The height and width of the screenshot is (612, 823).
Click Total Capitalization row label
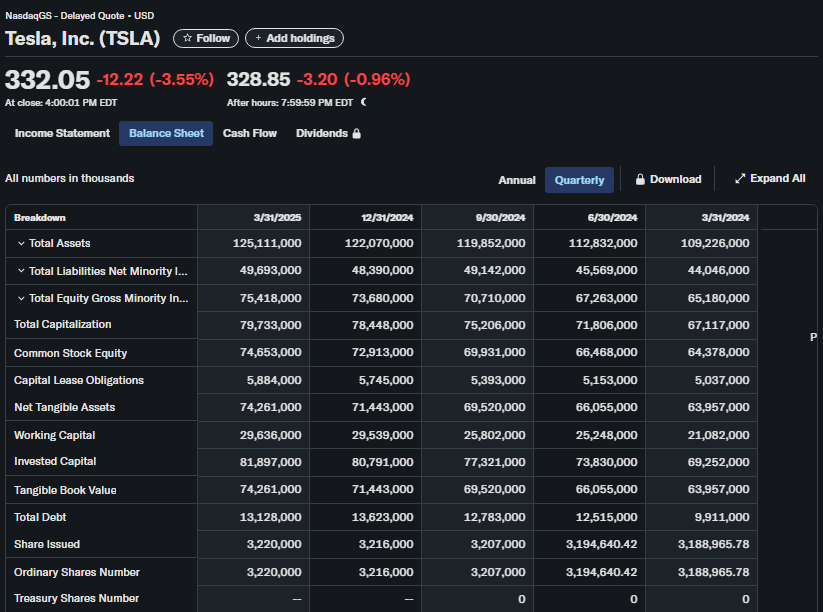(62, 324)
